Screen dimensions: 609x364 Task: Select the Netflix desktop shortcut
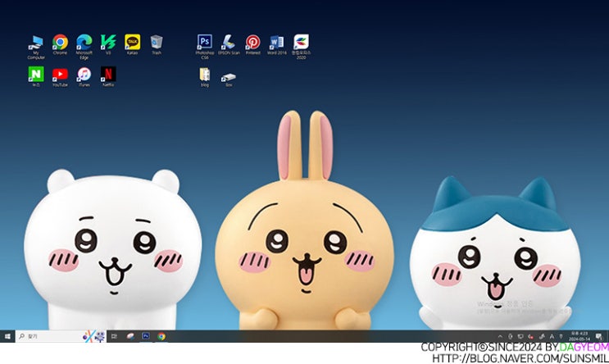(x=108, y=76)
